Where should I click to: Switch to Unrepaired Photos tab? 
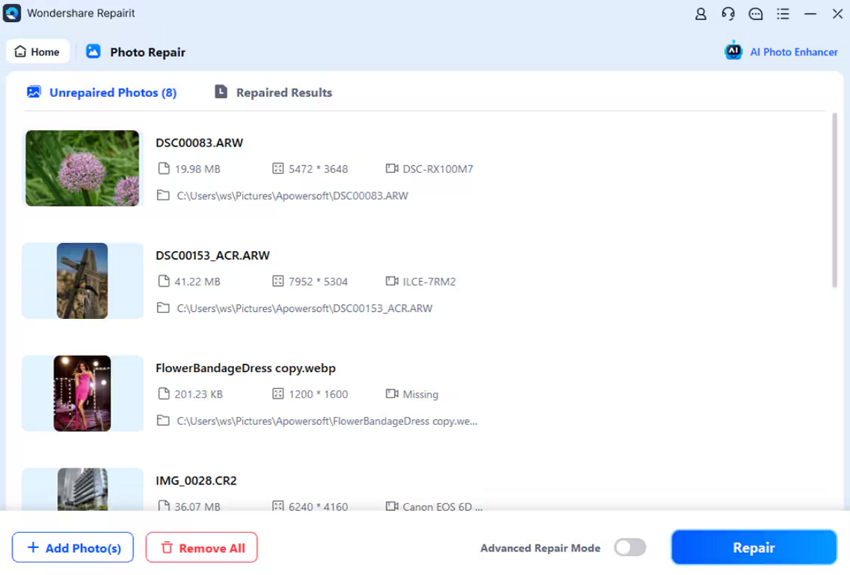[x=101, y=93]
